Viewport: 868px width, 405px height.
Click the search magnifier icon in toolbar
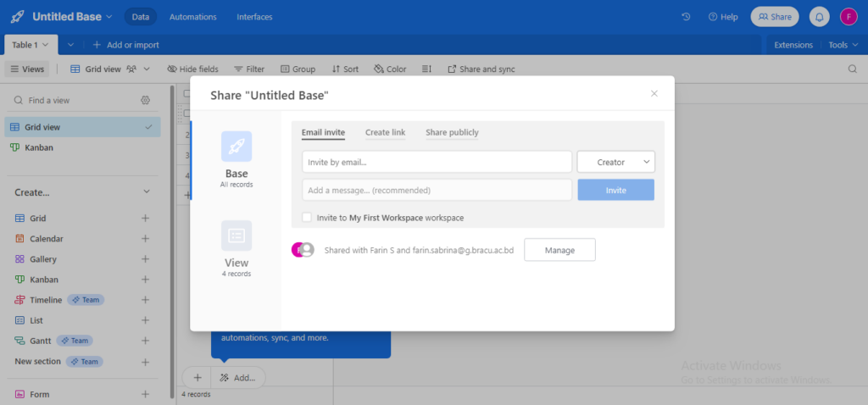(x=853, y=69)
